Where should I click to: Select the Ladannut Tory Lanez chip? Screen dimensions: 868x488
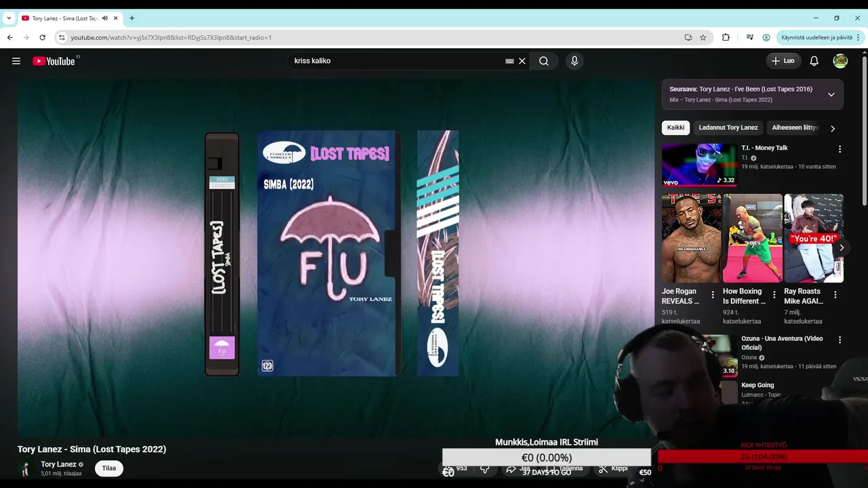[728, 127]
